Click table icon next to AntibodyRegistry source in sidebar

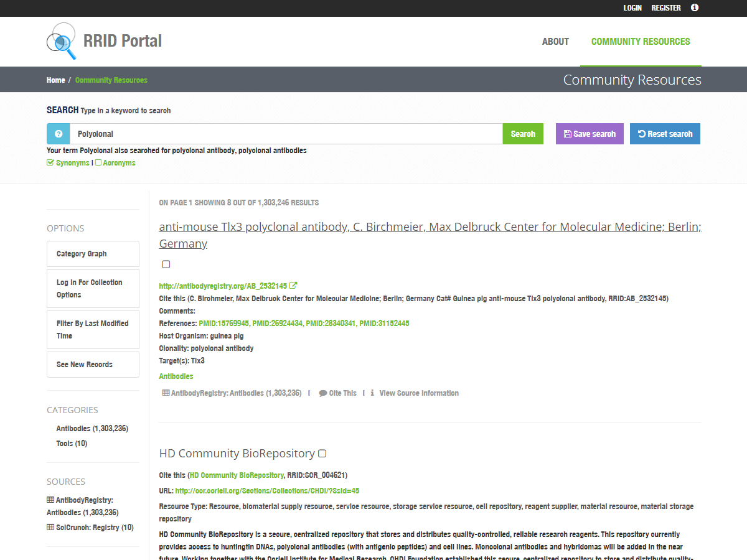pos(50,500)
